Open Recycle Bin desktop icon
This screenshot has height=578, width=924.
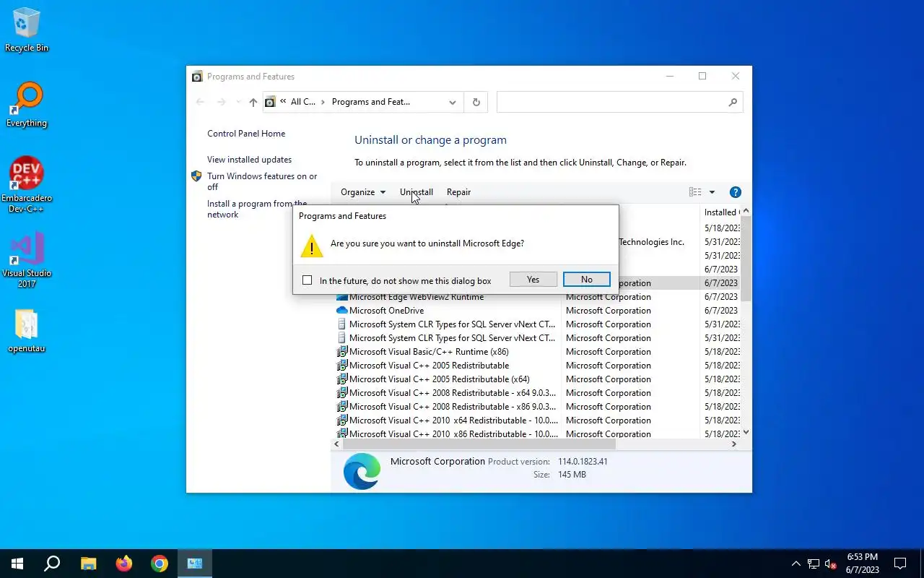click(27, 30)
